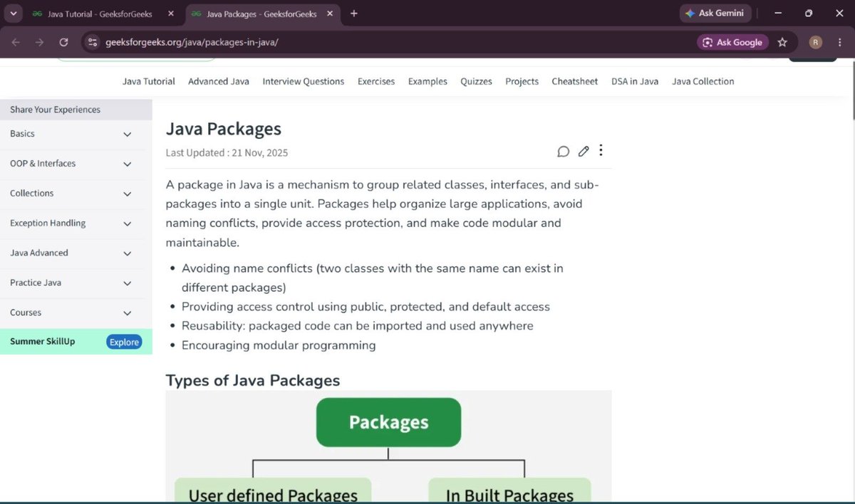Click the Ask Google button

click(x=732, y=42)
